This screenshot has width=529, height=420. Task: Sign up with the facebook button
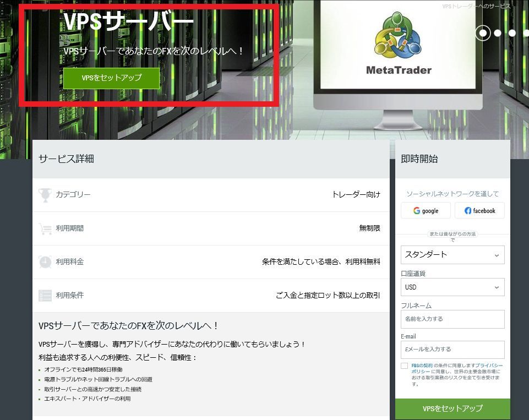tap(479, 210)
